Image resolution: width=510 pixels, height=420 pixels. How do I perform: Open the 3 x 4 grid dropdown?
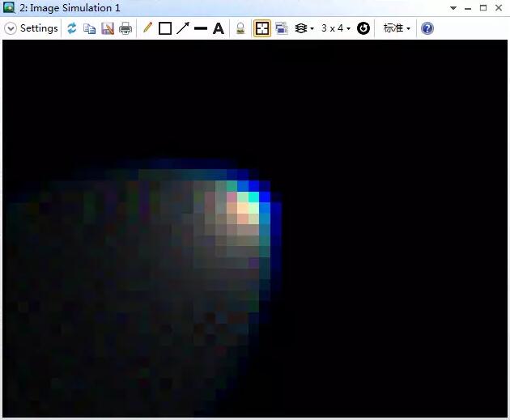pos(336,28)
